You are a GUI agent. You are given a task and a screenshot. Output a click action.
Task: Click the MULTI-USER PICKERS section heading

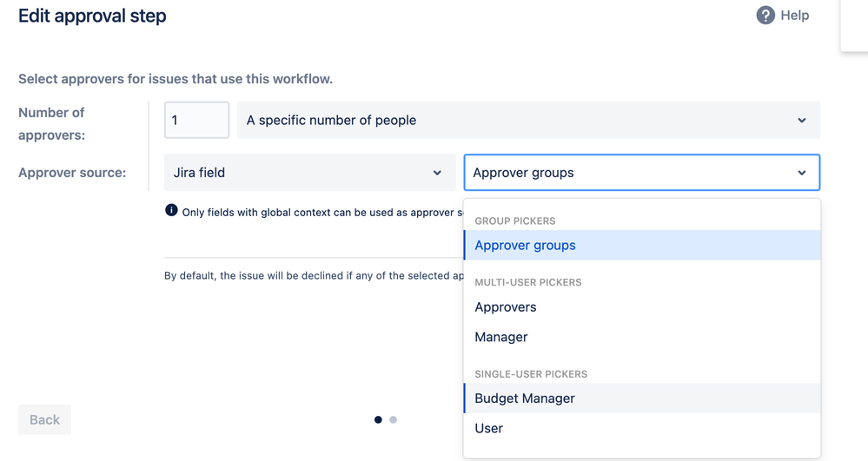[x=528, y=282]
